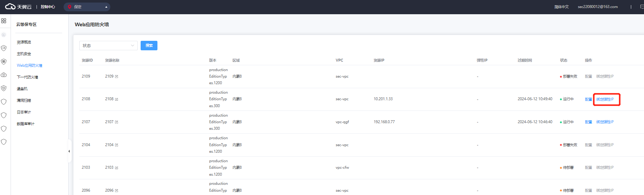Open 日志审计 in the sidebar
644x195 pixels.
click(24, 112)
